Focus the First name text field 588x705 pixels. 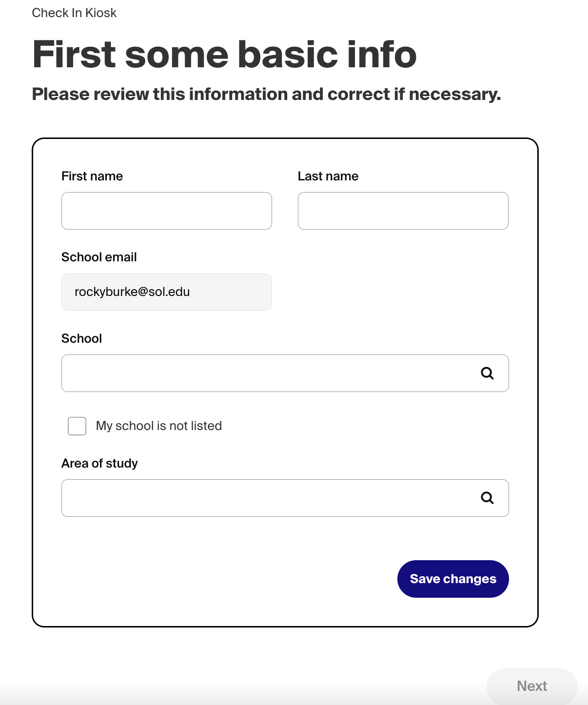tap(166, 211)
